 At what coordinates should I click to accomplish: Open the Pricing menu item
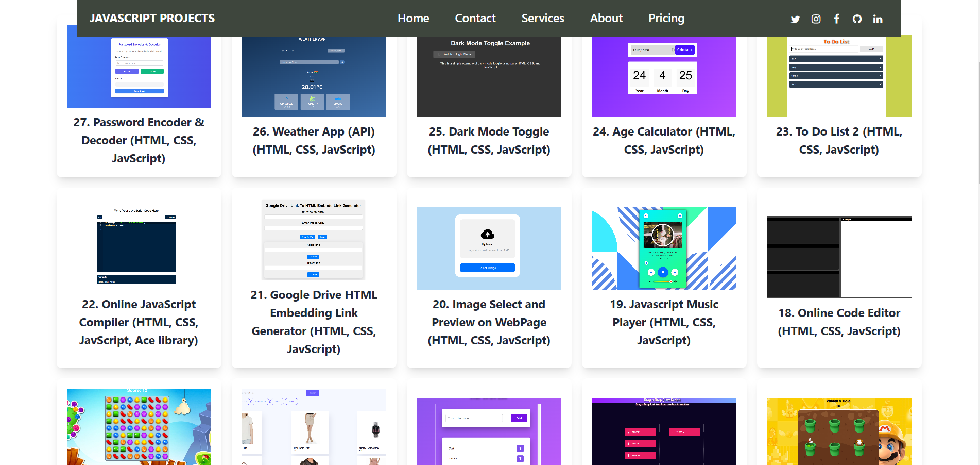[x=666, y=19]
